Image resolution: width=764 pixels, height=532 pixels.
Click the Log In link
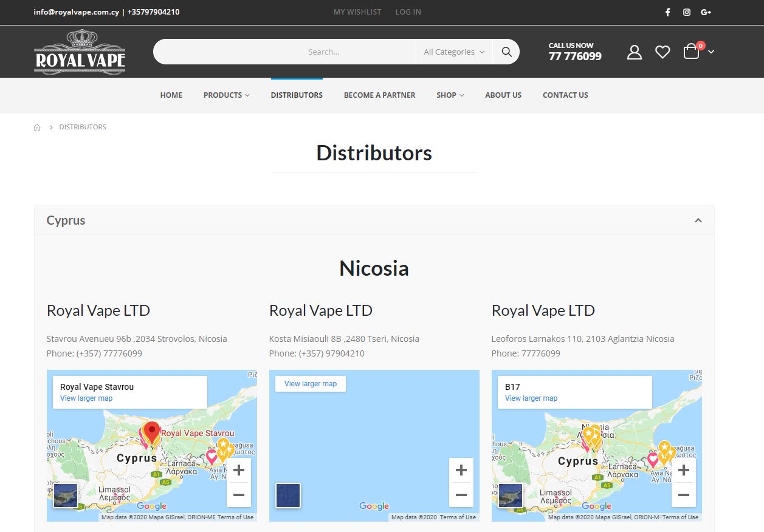pyautogui.click(x=408, y=12)
